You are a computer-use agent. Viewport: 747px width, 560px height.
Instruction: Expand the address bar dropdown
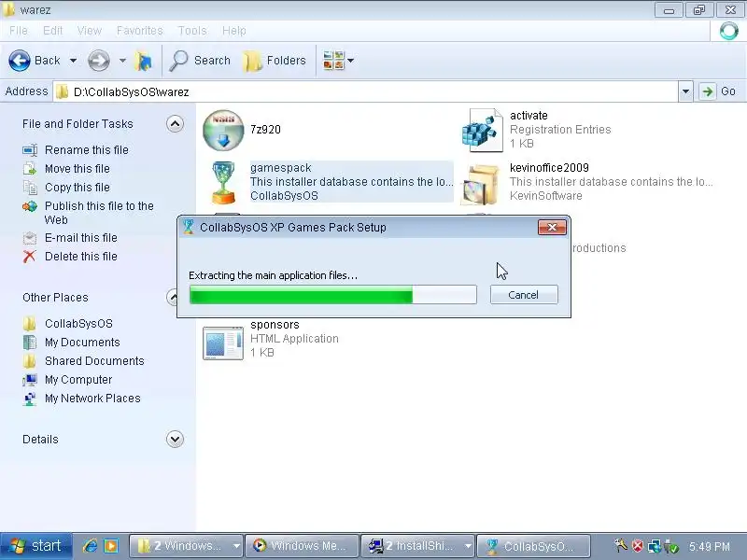tap(685, 91)
